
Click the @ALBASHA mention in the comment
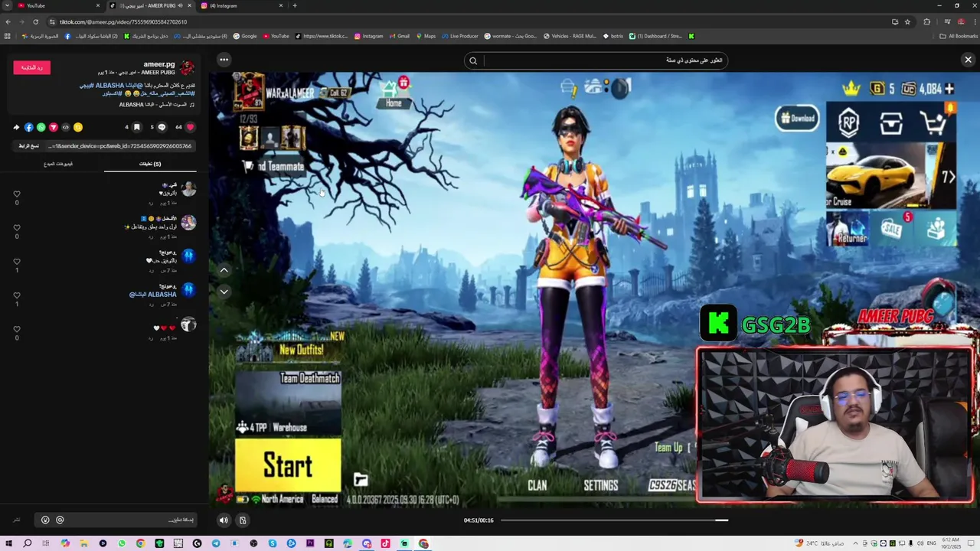(152, 295)
